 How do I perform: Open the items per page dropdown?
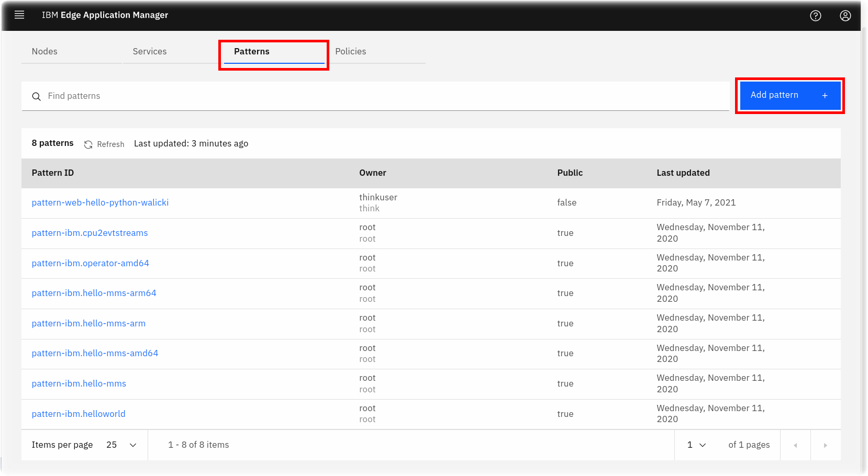(x=121, y=445)
